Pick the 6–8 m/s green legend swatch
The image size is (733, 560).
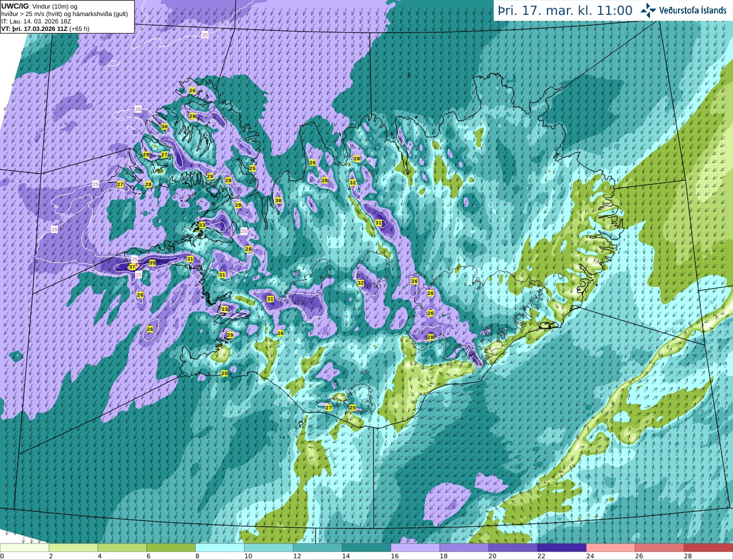pyautogui.click(x=171, y=547)
